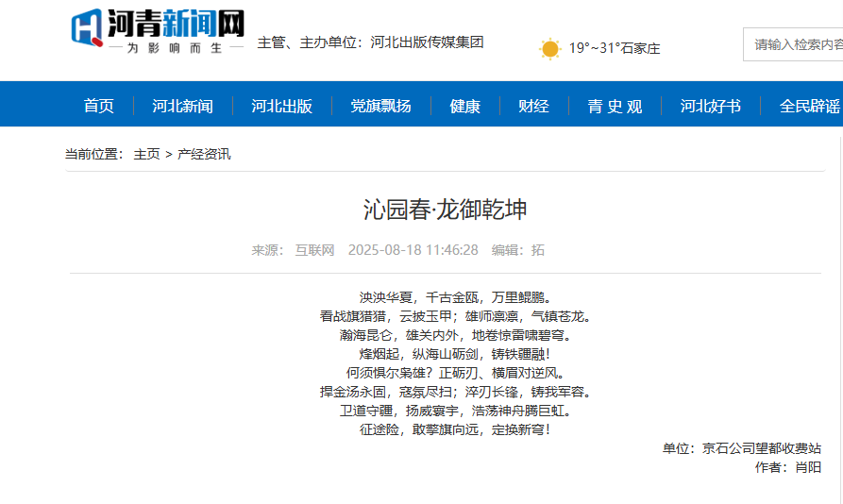Click the editor label 编辑：拓
Viewport: 843px width, 504px height.
click(517, 250)
